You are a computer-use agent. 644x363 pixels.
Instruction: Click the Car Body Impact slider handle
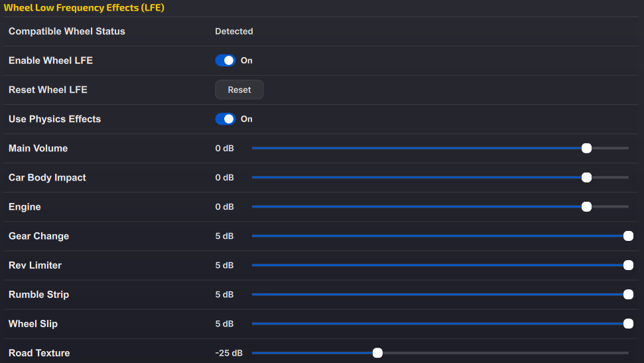pos(586,177)
